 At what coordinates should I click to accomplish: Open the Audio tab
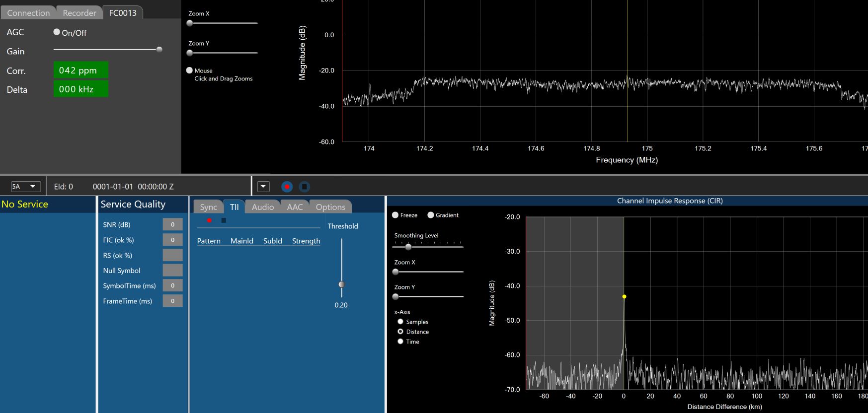click(262, 207)
